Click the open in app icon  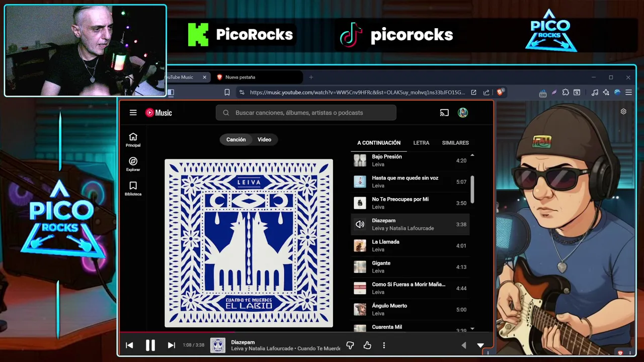(473, 93)
